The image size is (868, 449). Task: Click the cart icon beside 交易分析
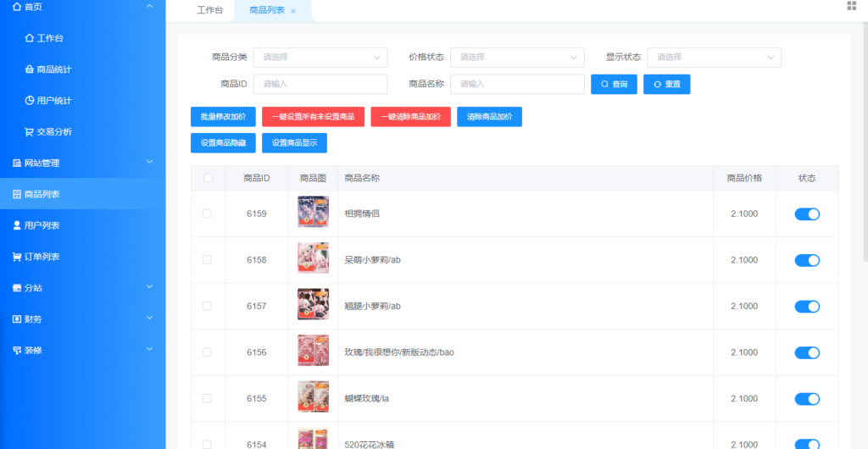pyautogui.click(x=30, y=132)
